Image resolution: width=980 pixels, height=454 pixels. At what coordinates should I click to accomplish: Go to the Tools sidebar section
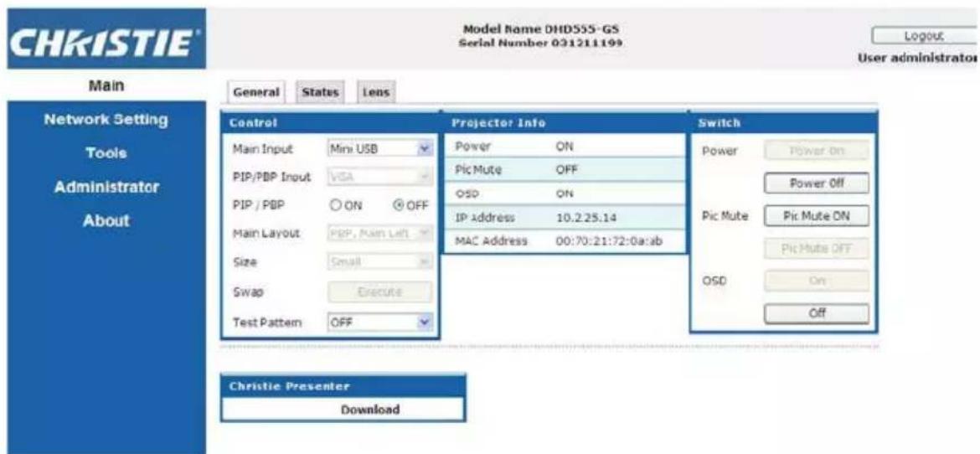[x=105, y=152]
